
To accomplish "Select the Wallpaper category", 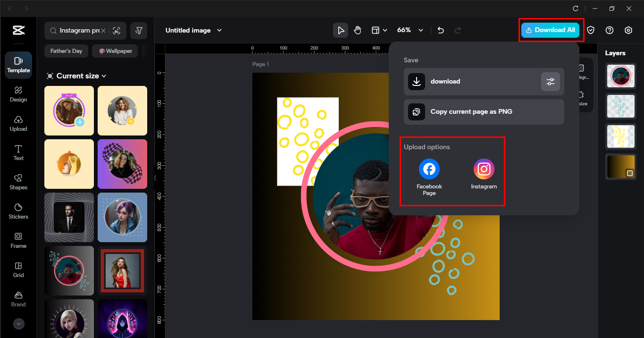I will pyautogui.click(x=115, y=51).
